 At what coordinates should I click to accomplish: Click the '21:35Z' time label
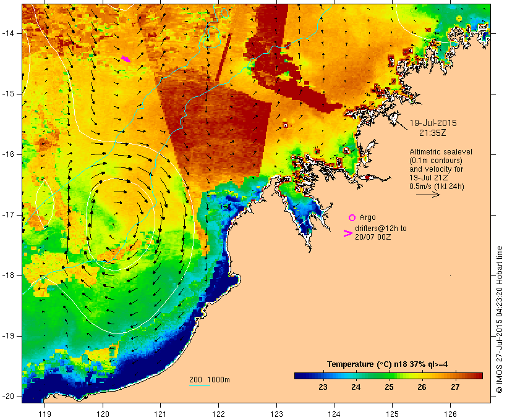[433, 132]
